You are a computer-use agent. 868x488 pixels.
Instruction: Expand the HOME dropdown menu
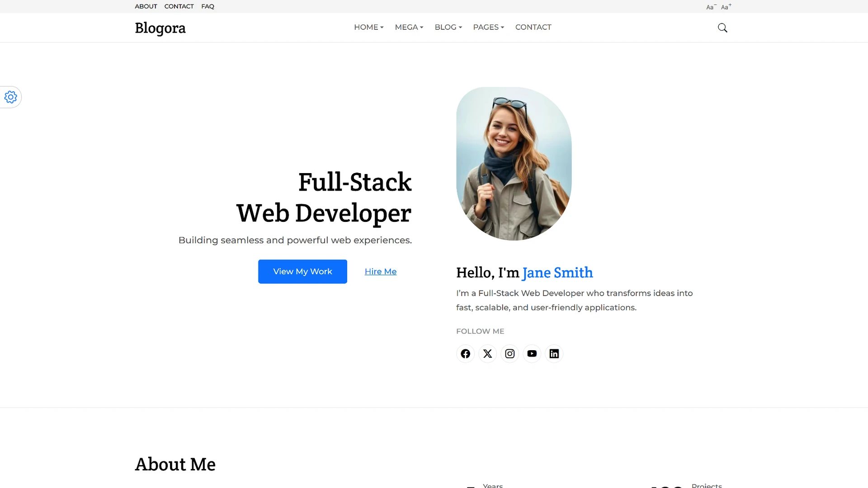[x=368, y=27]
